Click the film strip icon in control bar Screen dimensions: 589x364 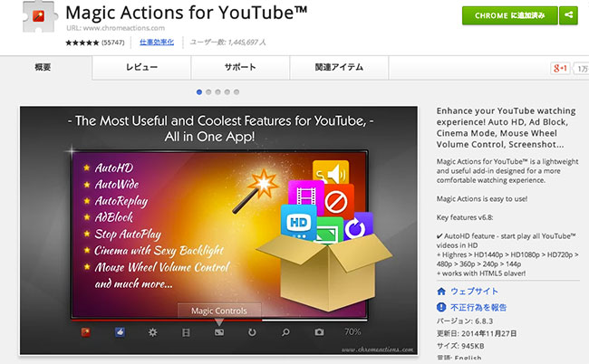(x=186, y=332)
